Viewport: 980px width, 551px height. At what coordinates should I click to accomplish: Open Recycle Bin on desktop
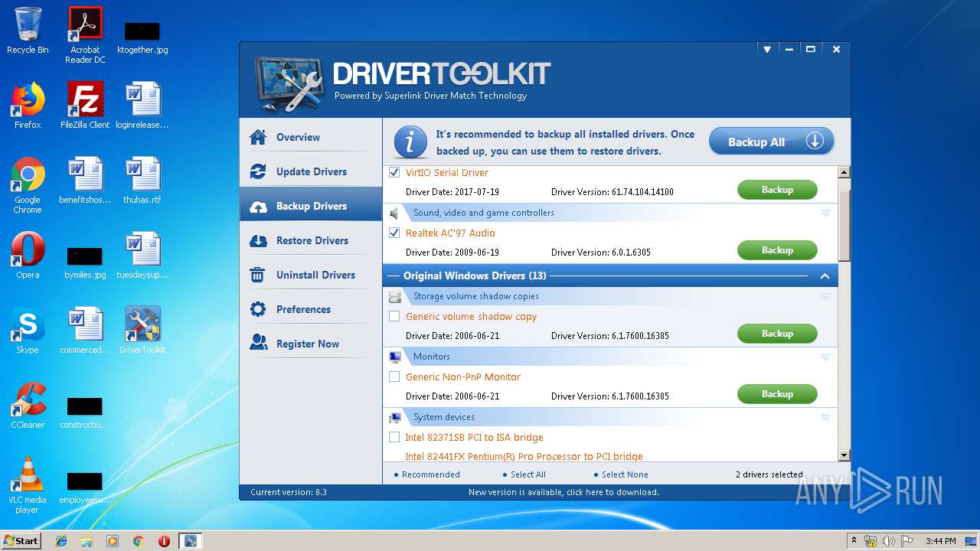tap(28, 31)
